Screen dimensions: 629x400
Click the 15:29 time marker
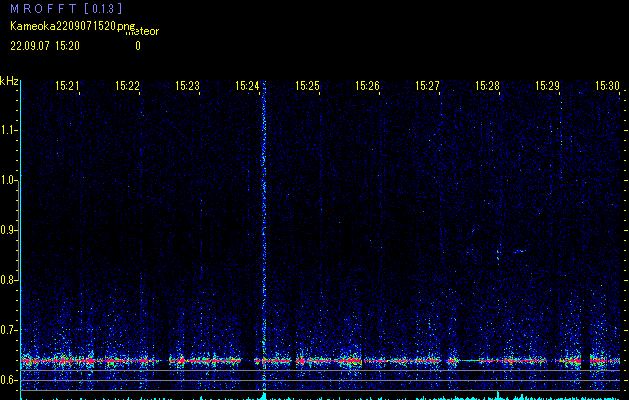547,85
